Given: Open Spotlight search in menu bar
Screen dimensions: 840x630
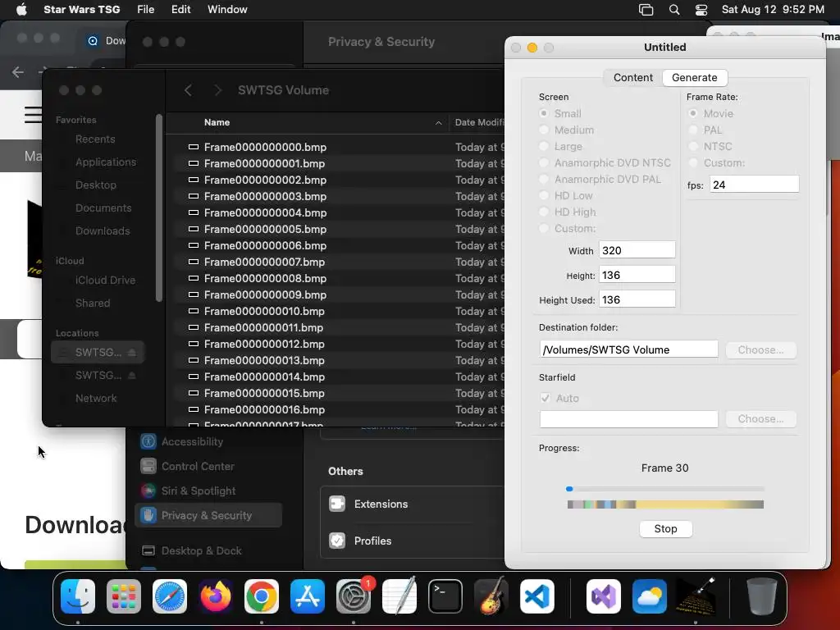Looking at the screenshot, I should [x=674, y=10].
